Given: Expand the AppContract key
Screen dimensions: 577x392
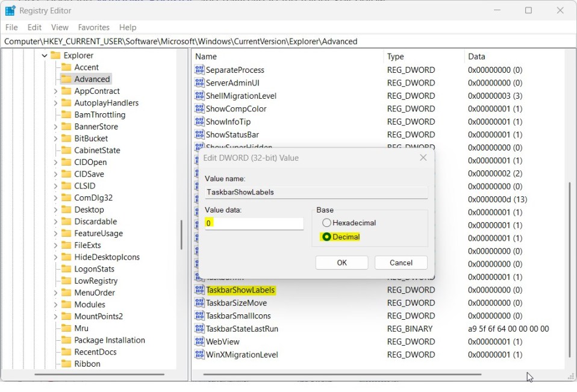Looking at the screenshot, I should click(x=55, y=91).
